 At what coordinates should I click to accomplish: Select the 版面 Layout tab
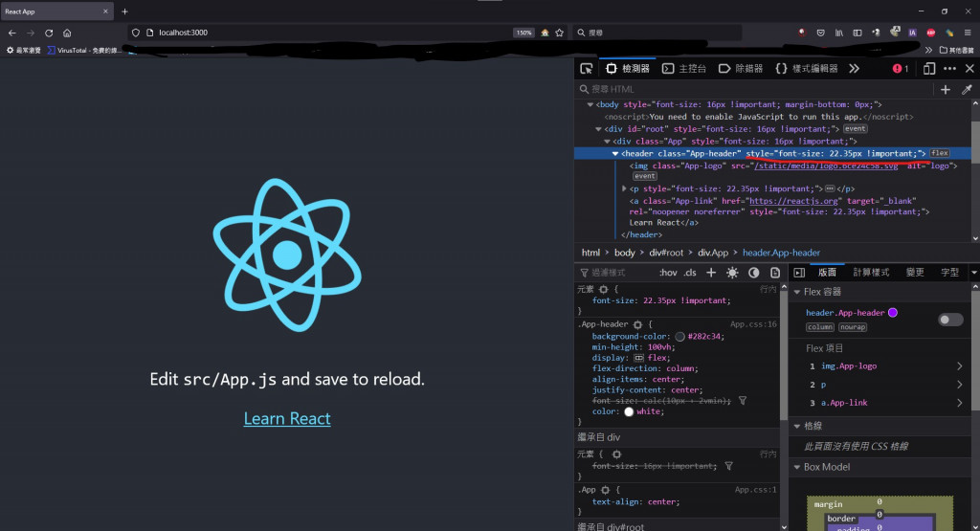827,273
